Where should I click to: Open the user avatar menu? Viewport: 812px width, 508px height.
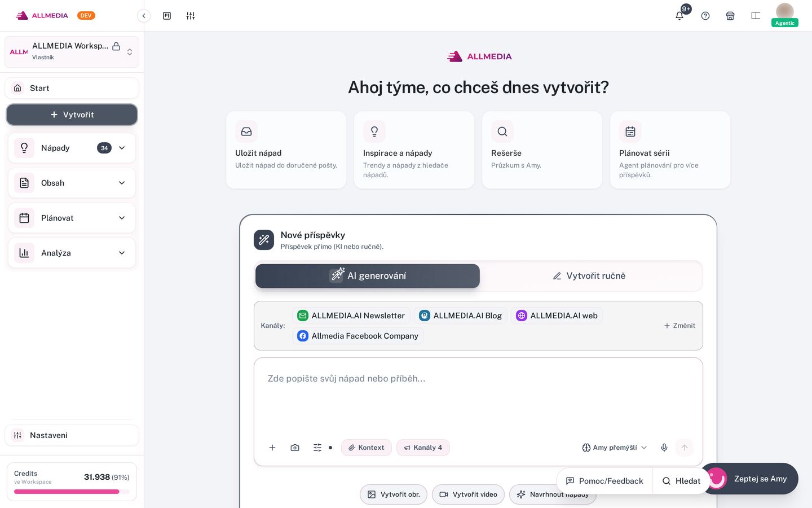coord(785,12)
